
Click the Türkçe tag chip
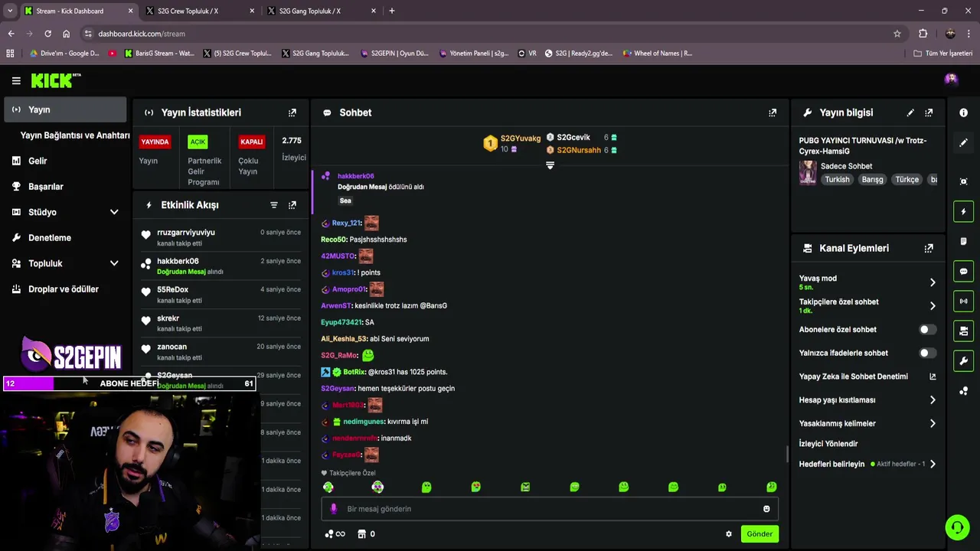(x=906, y=180)
